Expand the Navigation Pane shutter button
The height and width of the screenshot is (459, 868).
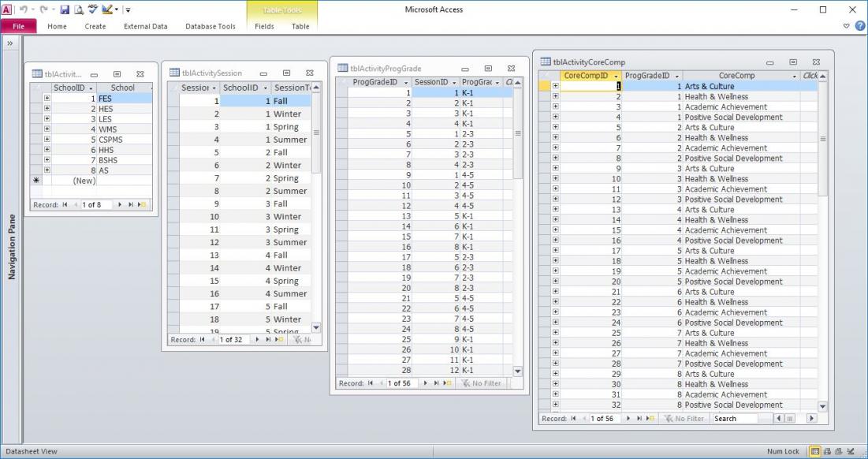click(x=10, y=43)
